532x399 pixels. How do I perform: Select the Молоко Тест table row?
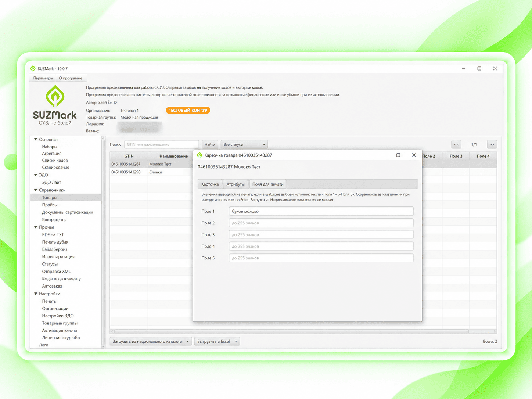pyautogui.click(x=152, y=164)
